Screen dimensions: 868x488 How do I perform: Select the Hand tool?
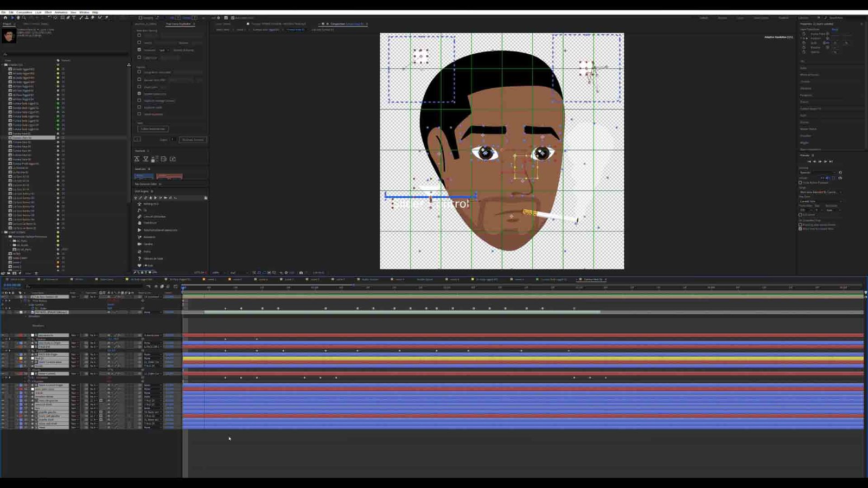(18, 18)
